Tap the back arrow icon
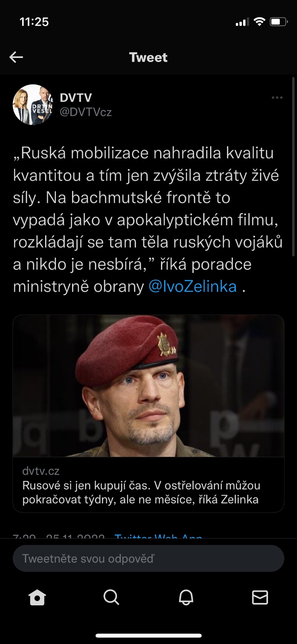Viewport: 297px width, 644px height. (x=16, y=57)
